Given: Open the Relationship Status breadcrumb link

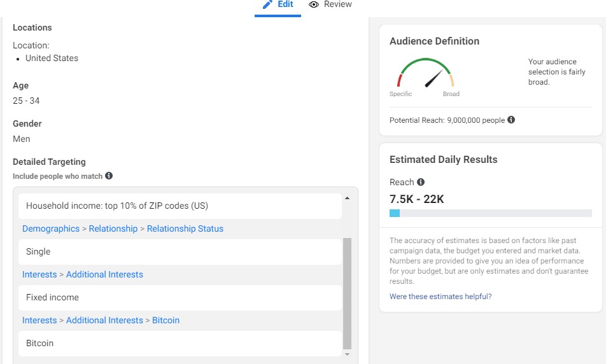Looking at the screenshot, I should [x=185, y=228].
